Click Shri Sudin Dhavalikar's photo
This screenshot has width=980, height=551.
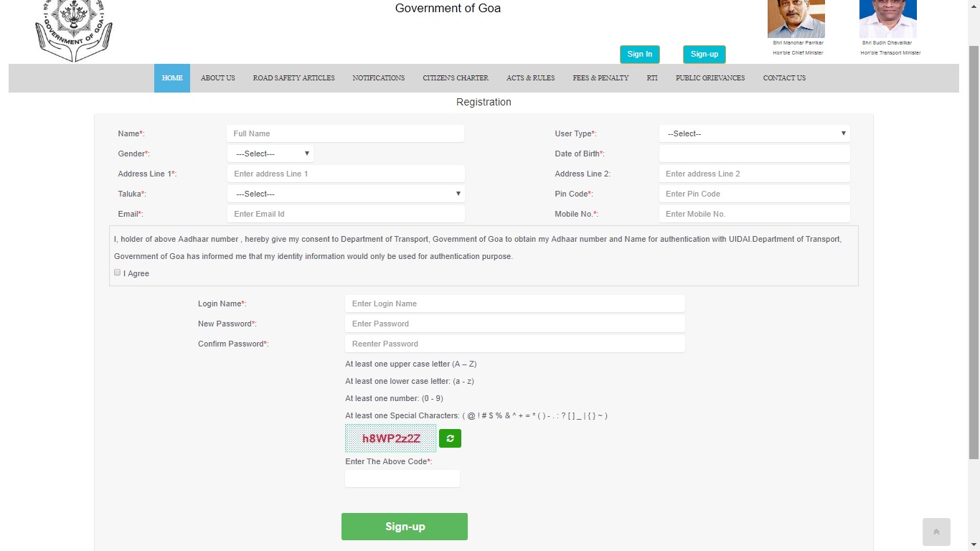(888, 19)
